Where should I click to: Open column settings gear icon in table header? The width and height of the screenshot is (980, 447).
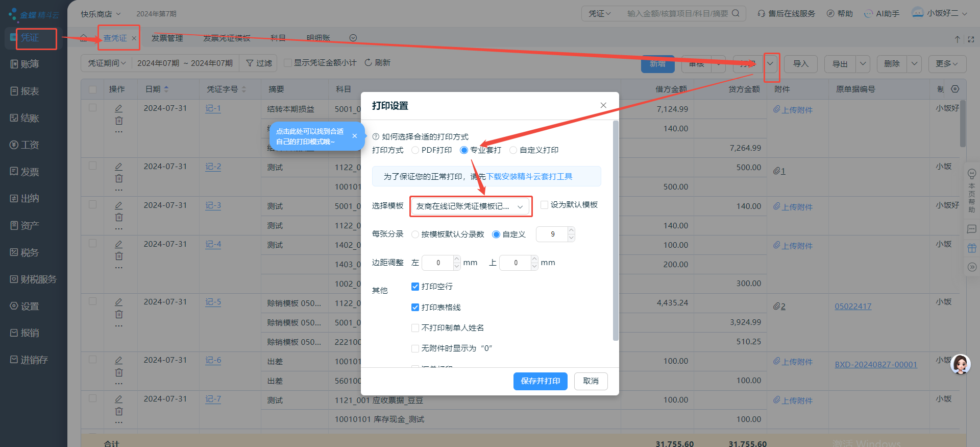(955, 89)
